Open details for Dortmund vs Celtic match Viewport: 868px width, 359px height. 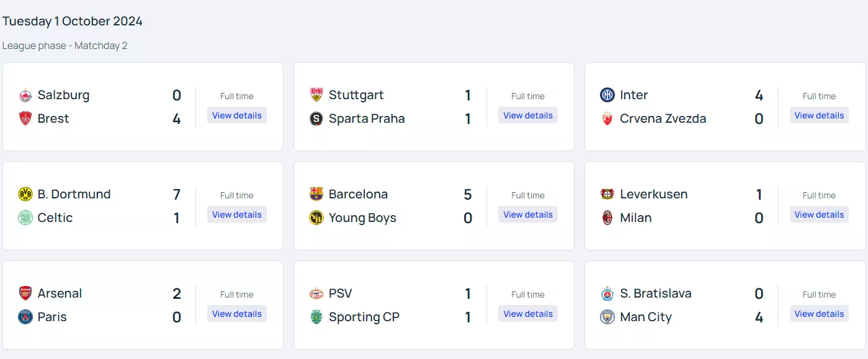coord(237,215)
